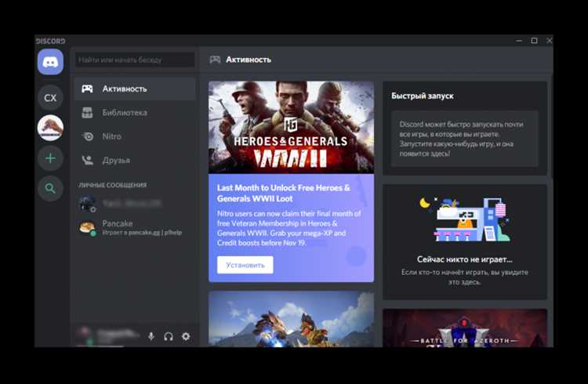
Task: Open the CX server icon
Action: coord(50,97)
